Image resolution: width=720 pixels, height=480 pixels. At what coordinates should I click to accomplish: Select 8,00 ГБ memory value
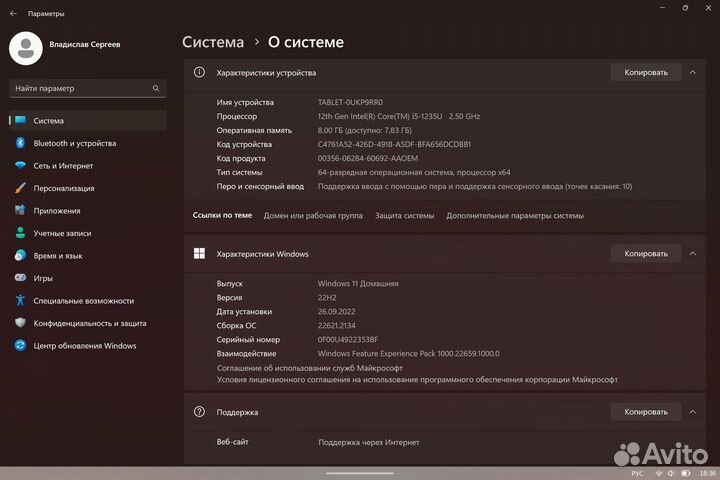point(365,130)
